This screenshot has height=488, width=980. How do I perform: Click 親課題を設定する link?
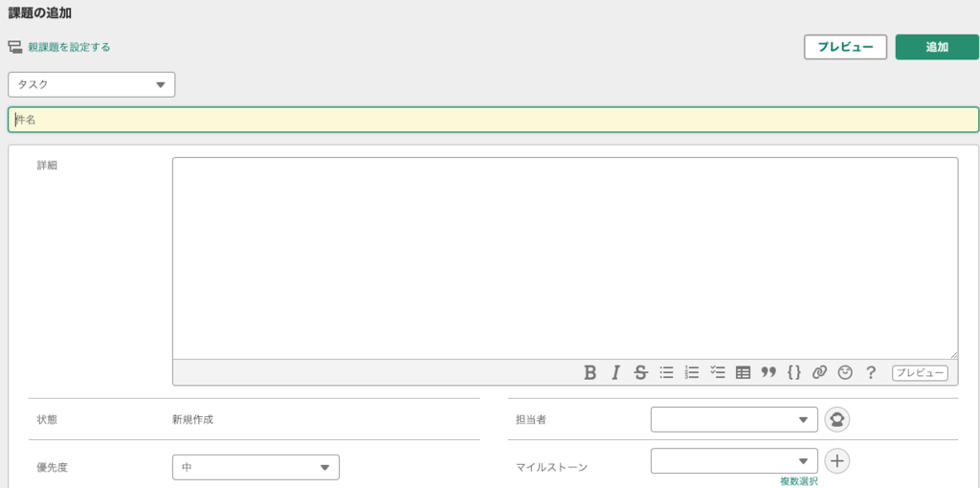click(x=69, y=47)
